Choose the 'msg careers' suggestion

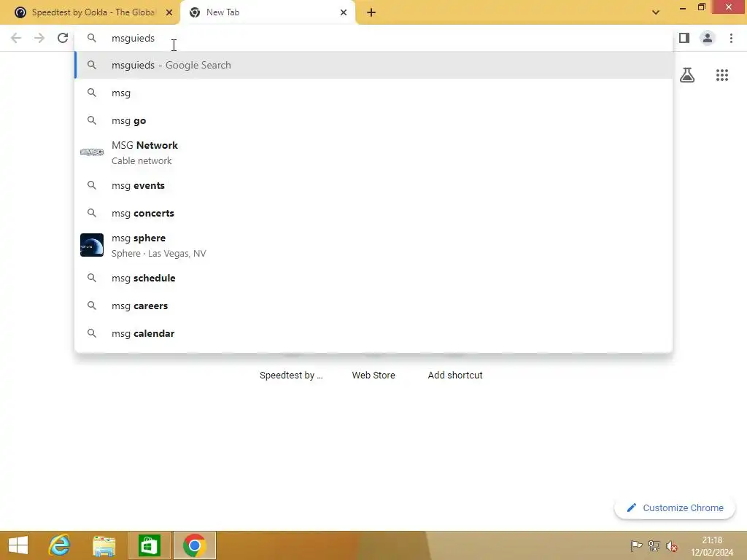click(x=373, y=306)
